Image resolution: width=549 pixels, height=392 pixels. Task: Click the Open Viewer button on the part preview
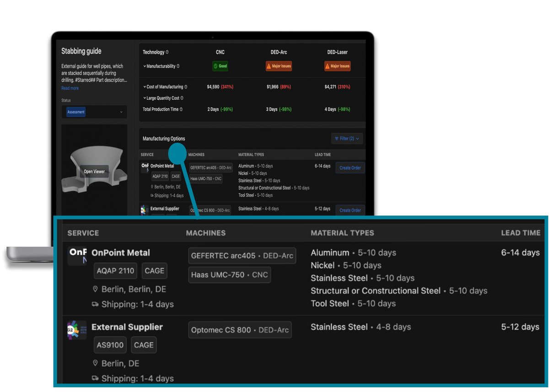click(94, 172)
